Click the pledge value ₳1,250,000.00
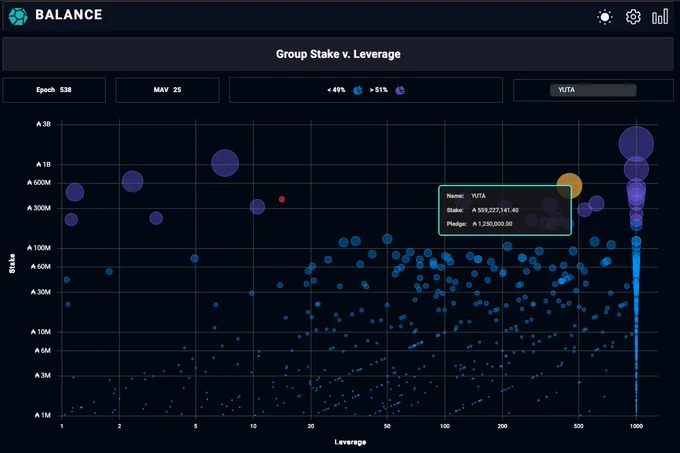The width and height of the screenshot is (680, 453). pos(492,224)
